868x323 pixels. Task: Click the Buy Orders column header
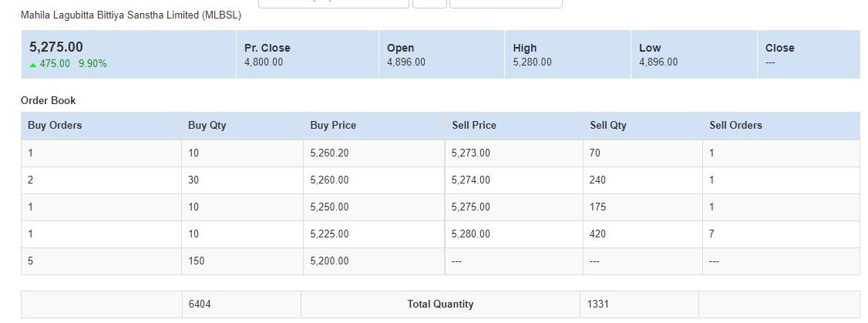click(55, 125)
